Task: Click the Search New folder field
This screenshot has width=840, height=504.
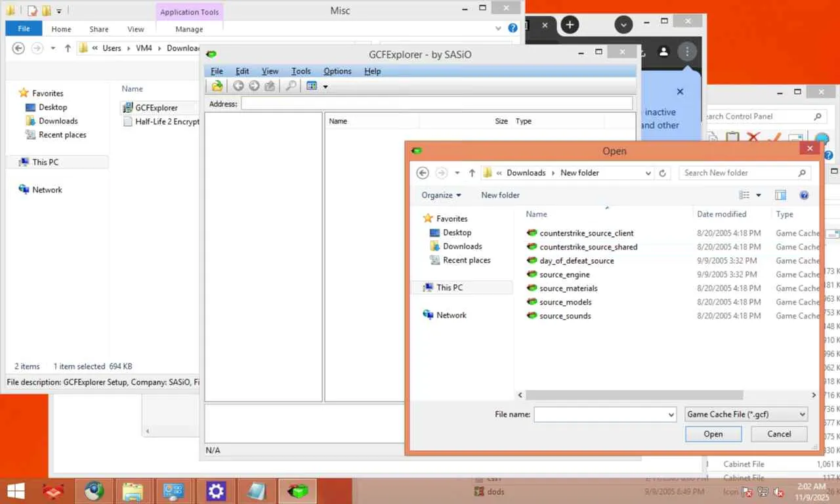Action: coord(744,173)
